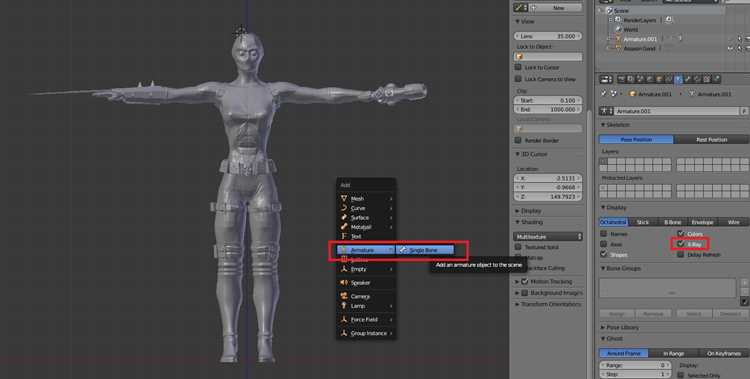Open the Bone Constraints properties tab icon

point(697,79)
